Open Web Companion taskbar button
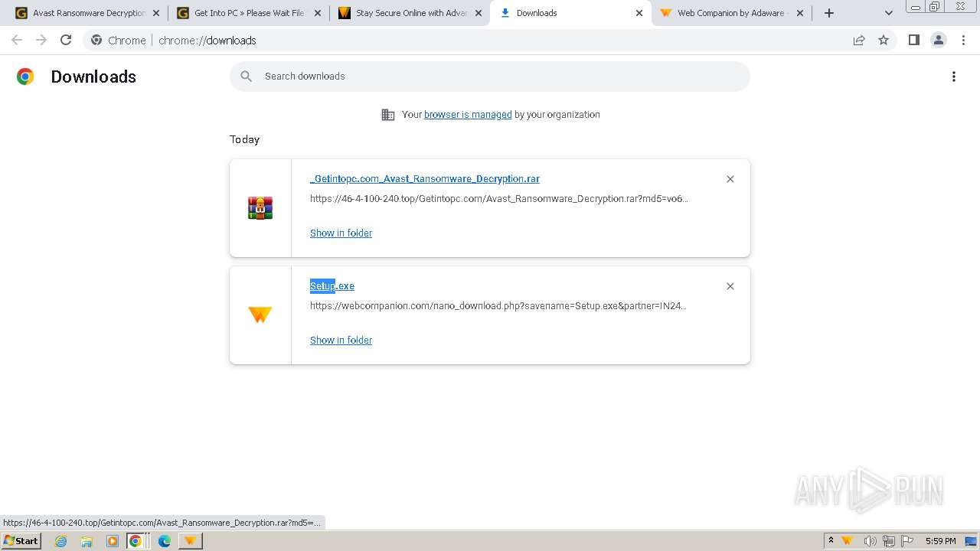This screenshot has width=980, height=551. (x=190, y=541)
